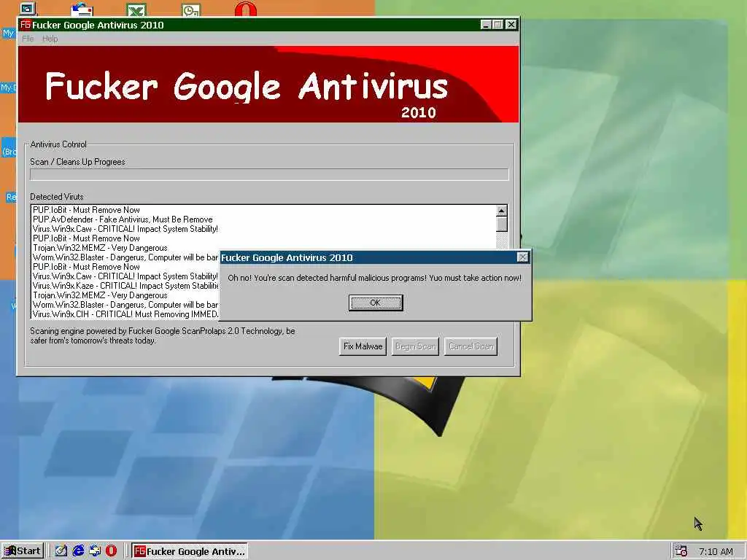
Task: Click the desktop monitor icon at top left
Action: (x=28, y=8)
